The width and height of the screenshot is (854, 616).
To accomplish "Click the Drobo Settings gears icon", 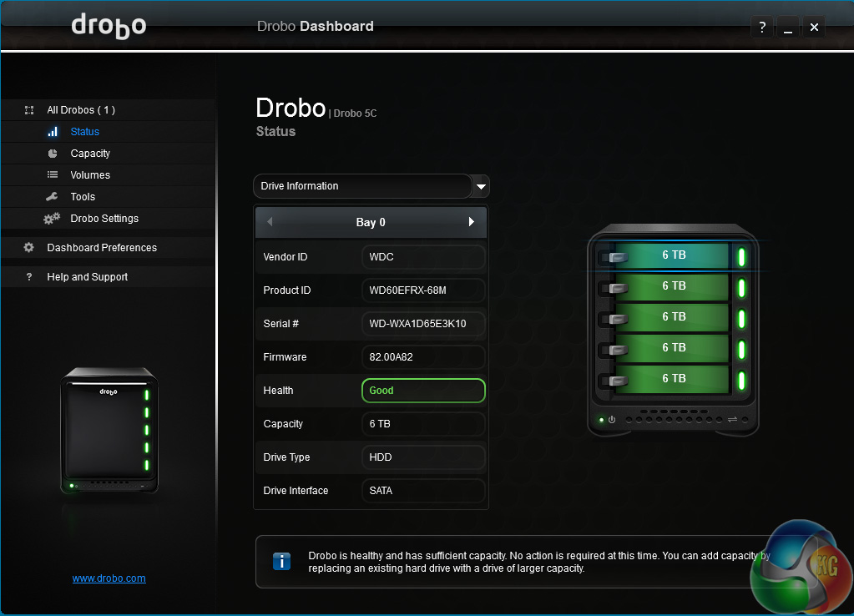I will coord(52,219).
